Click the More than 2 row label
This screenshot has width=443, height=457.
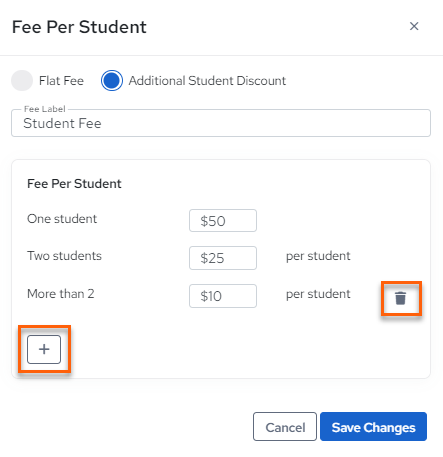[x=61, y=294]
